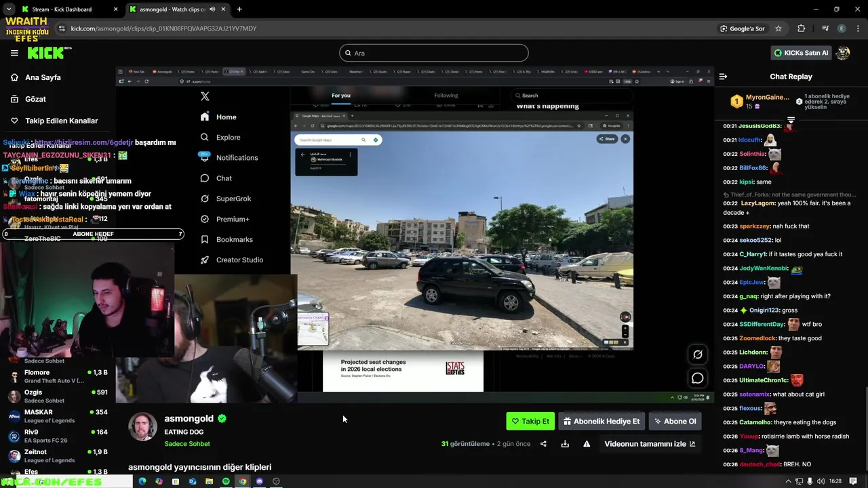
Task: Open the Ana Sayfa home icon
Action: click(14, 77)
